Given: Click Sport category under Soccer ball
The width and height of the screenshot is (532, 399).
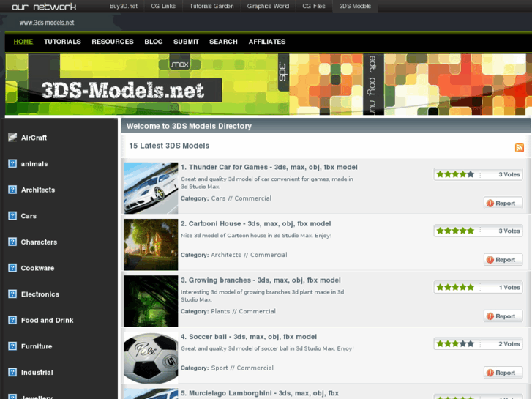Looking at the screenshot, I should click(220, 368).
